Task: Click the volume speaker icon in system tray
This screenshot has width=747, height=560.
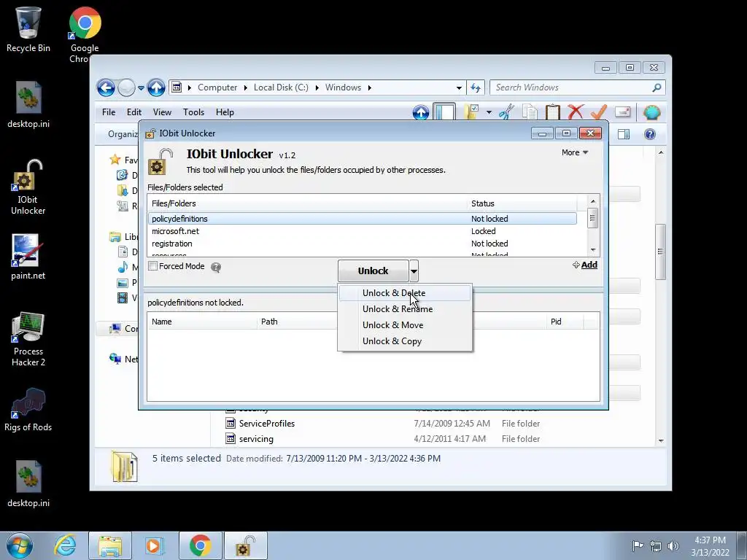Action: point(673,546)
